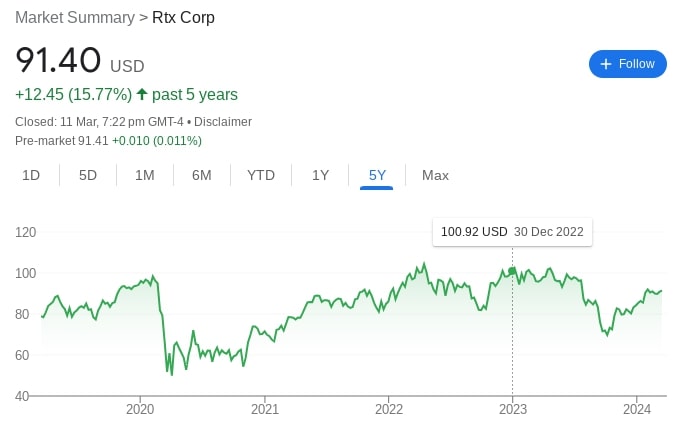The image size is (687, 424).
Task: Select the 1D time range tab
Action: pos(31,175)
